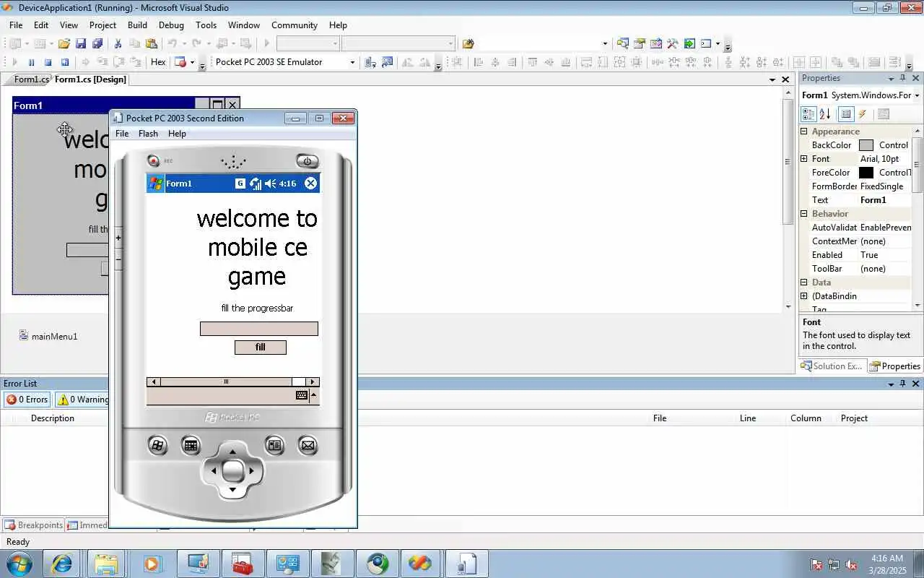
Task: Collapse the Appearance category in Properties
Action: pos(804,131)
